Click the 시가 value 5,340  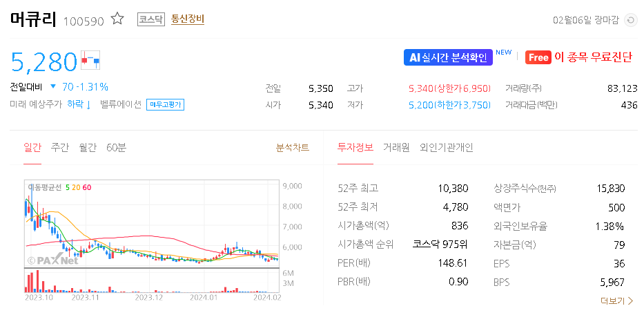(321, 105)
